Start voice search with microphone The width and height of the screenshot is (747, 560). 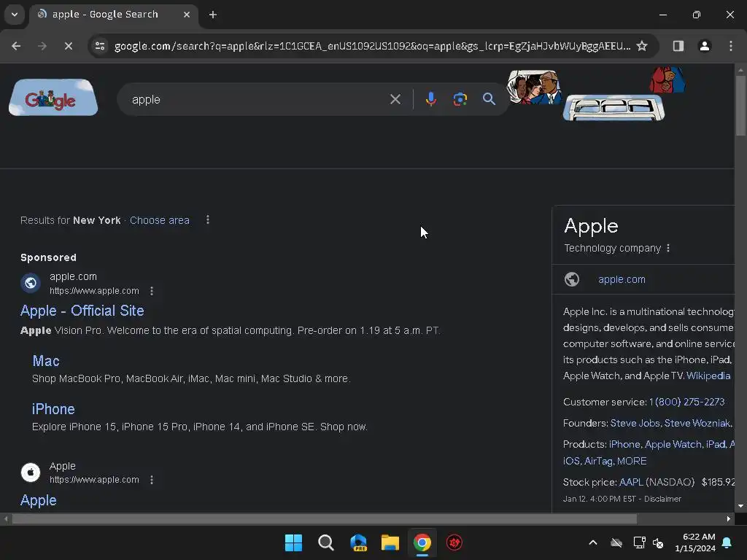coord(430,99)
